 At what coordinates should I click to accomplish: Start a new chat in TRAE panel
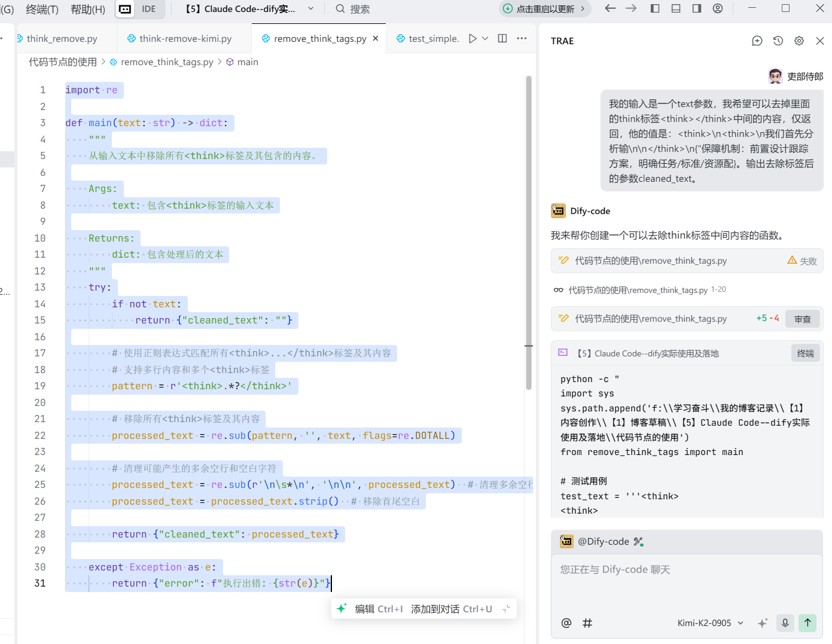coord(757,41)
